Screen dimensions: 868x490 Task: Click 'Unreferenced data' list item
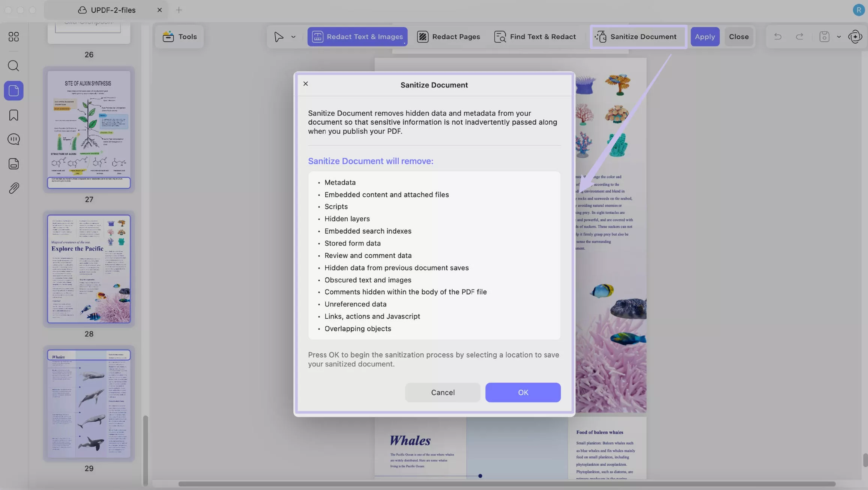355,304
